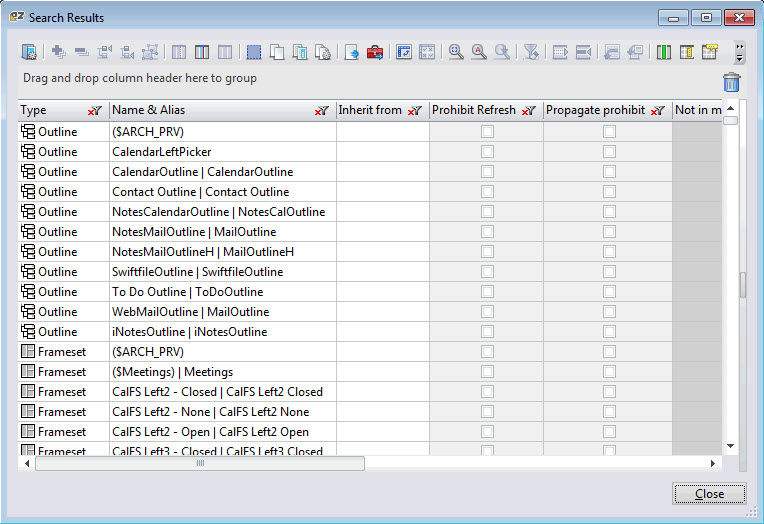
Task: Enable Propagate prohibit for Contact Outline row
Action: (609, 191)
